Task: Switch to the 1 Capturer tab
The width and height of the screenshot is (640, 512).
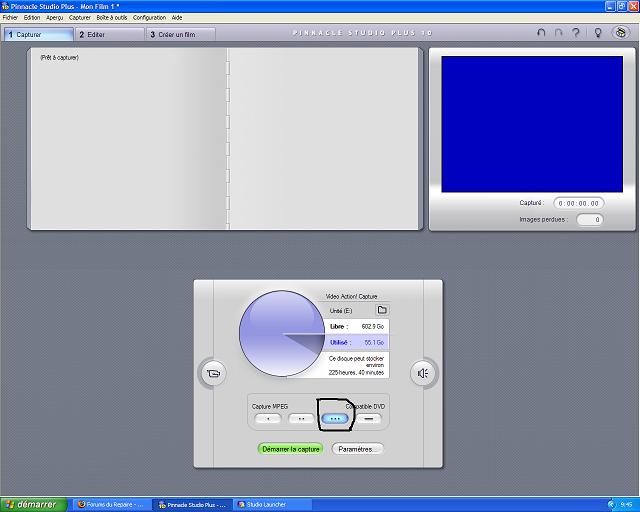Action: click(39, 35)
